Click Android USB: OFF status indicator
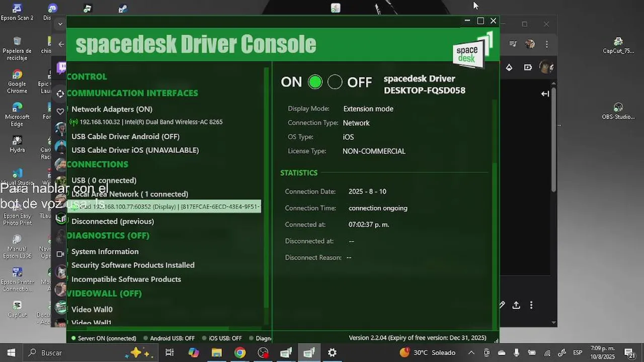 point(169,338)
